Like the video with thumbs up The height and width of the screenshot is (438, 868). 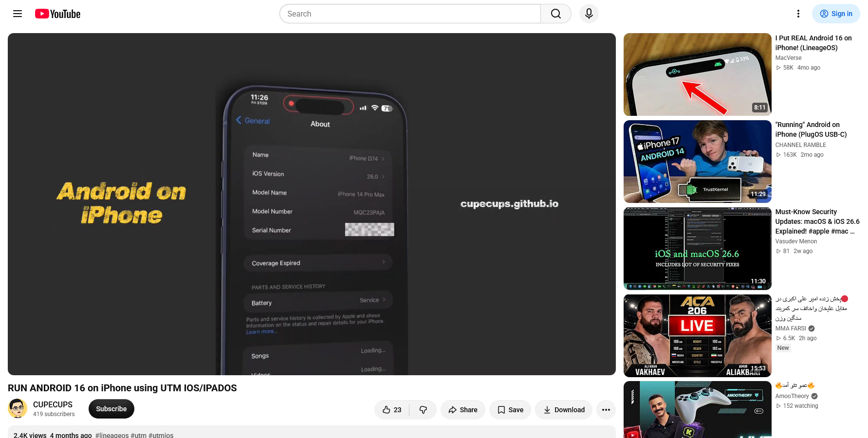click(392, 410)
